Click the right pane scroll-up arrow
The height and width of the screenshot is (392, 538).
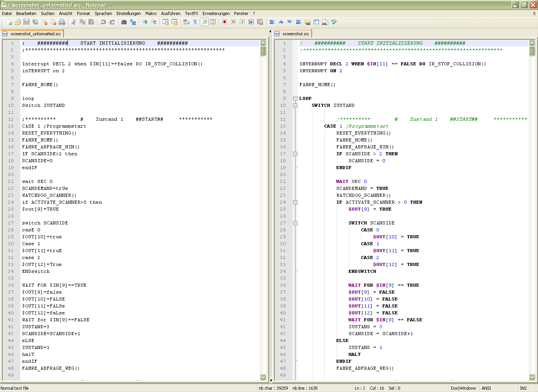pyautogui.click(x=532, y=43)
